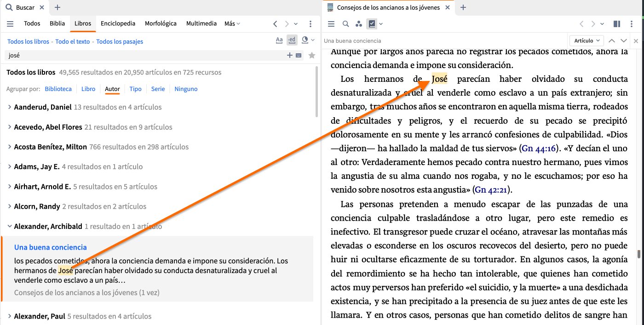Expand Alexander, Paul results
This screenshot has height=325, width=644.
(10, 316)
